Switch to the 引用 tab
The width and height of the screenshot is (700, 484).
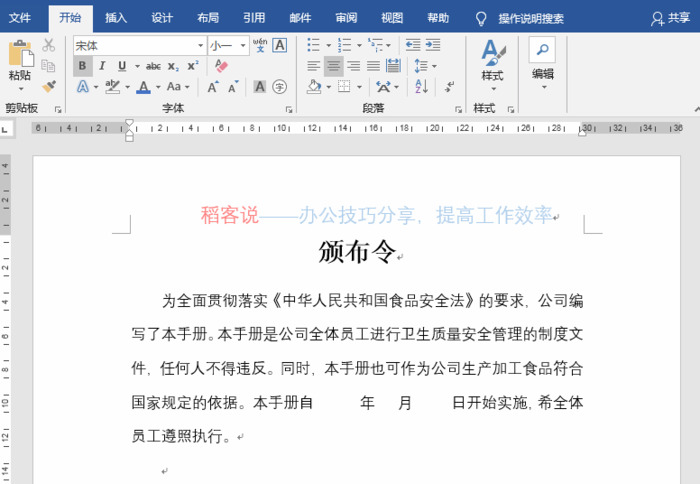click(254, 18)
